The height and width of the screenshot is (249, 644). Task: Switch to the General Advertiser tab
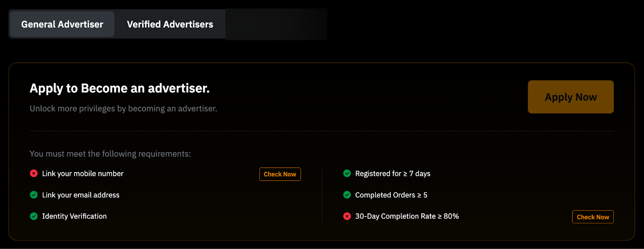[x=62, y=25]
